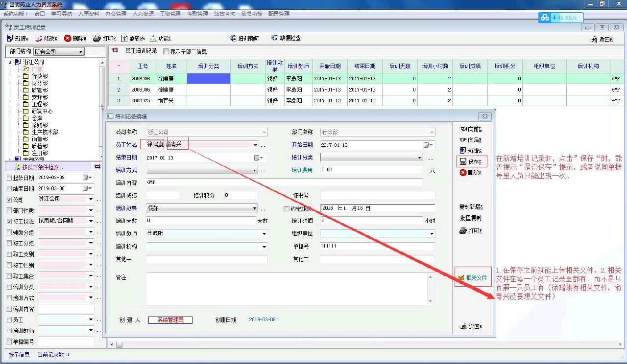627x364 pixels.
Task: Click red 删除 delete icon in edit dialog
Action: pyautogui.click(x=463, y=173)
